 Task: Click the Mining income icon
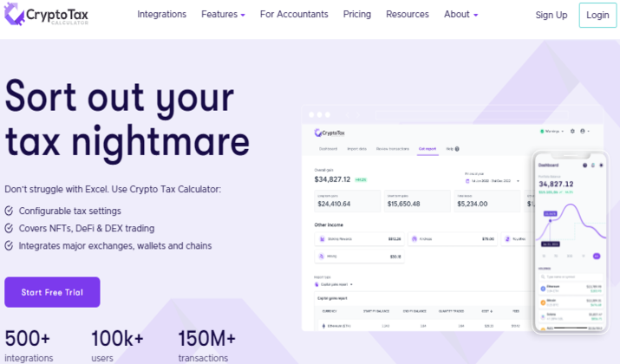click(x=322, y=257)
